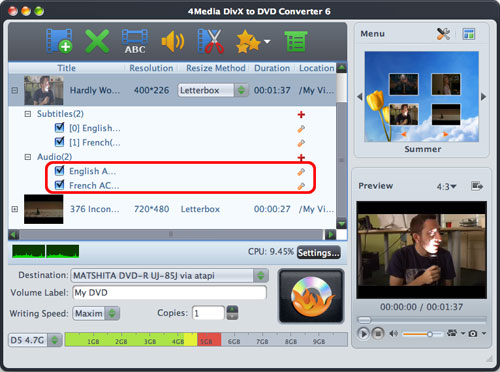This screenshot has width=500, height=372.
Task: Collapse the Audio(2) node
Action: [28, 157]
